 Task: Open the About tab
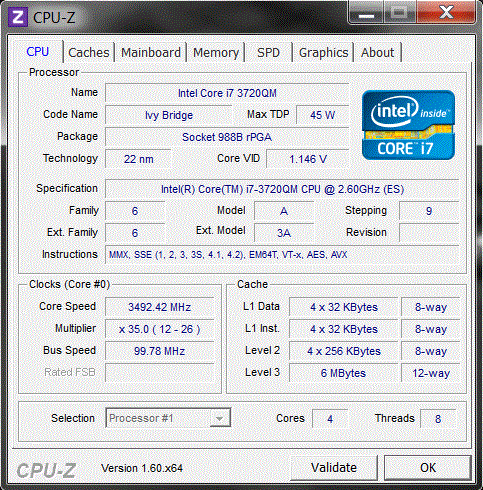tap(377, 53)
